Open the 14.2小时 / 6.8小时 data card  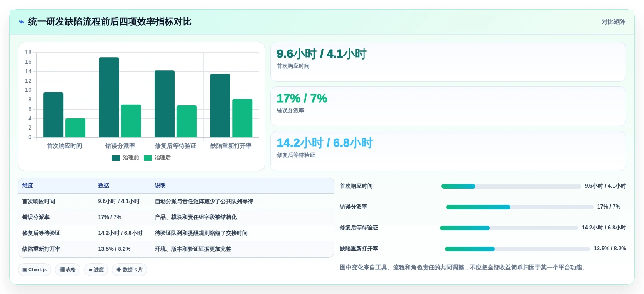click(x=448, y=151)
